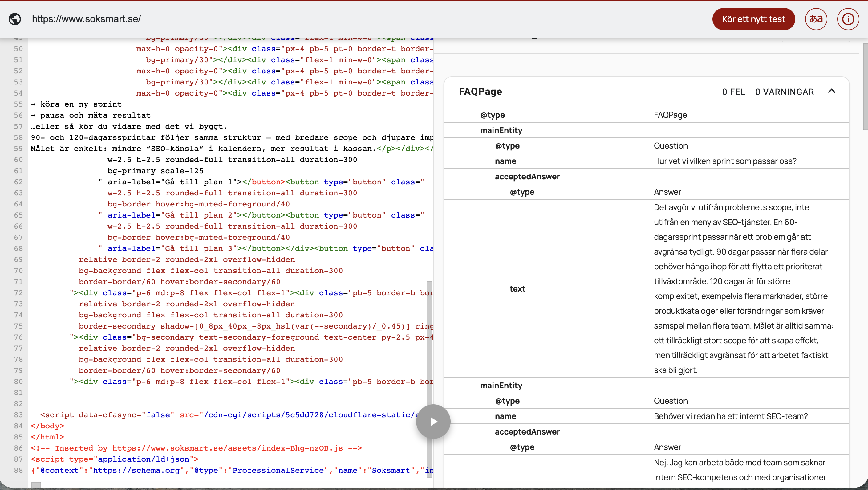Click the application/ld+json script tag line

(115, 459)
